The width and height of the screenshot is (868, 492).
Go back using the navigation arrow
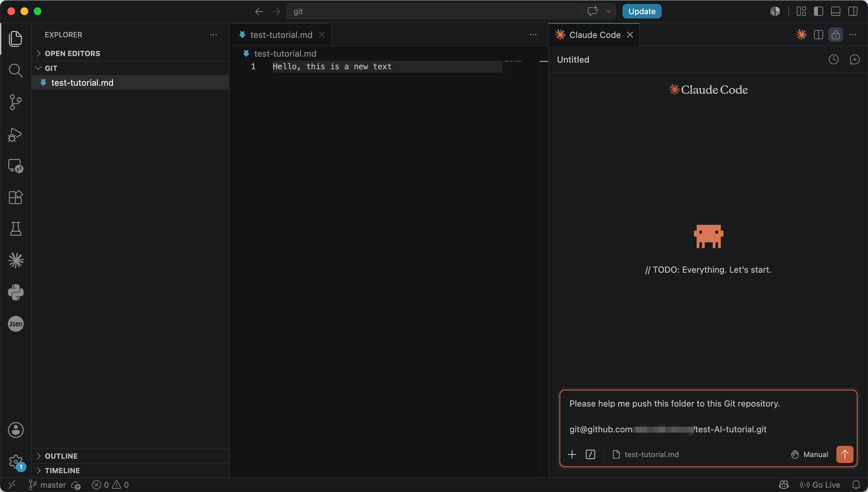click(259, 12)
